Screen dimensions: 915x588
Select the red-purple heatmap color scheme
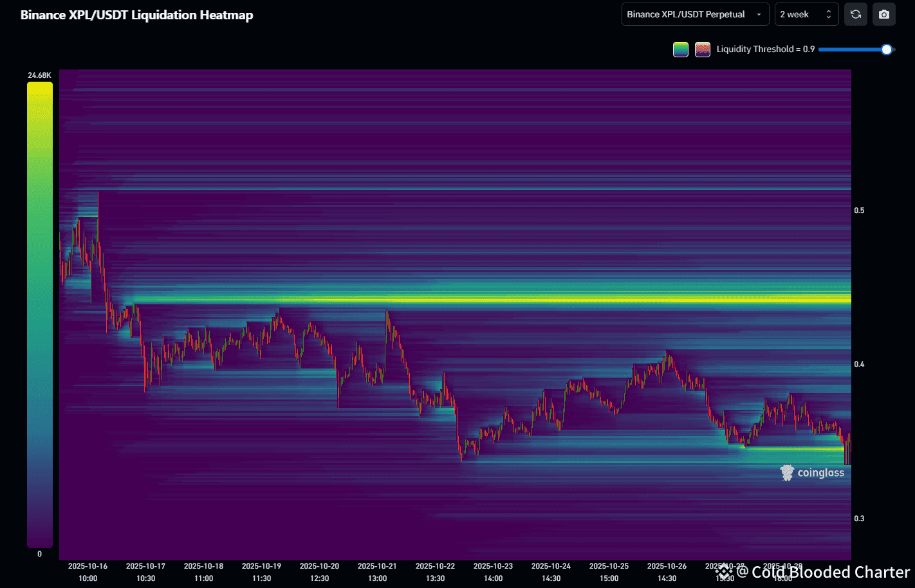pos(703,50)
